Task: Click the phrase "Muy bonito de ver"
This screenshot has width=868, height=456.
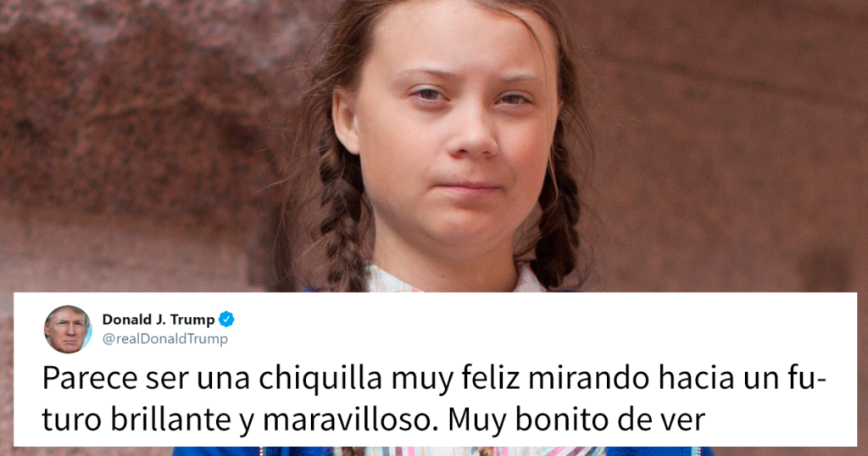Action: 576,420
